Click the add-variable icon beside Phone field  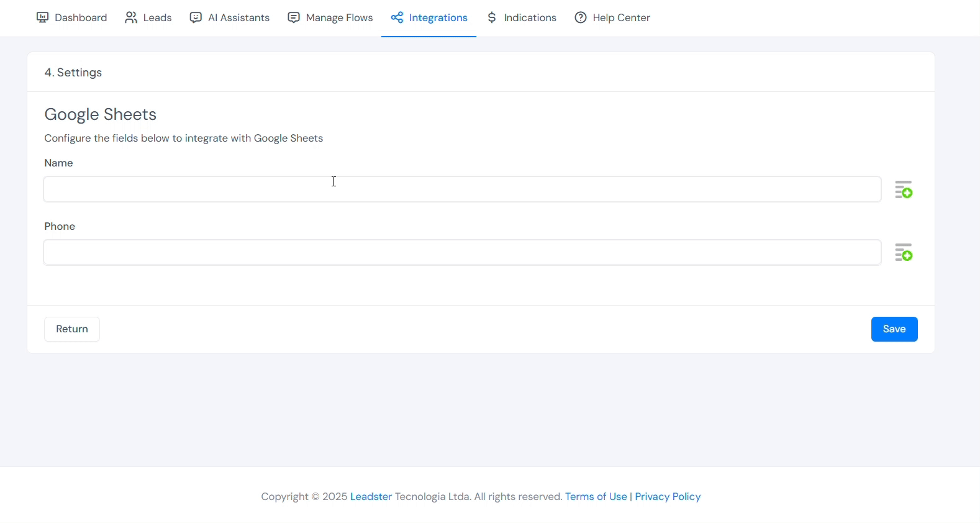coord(904,253)
